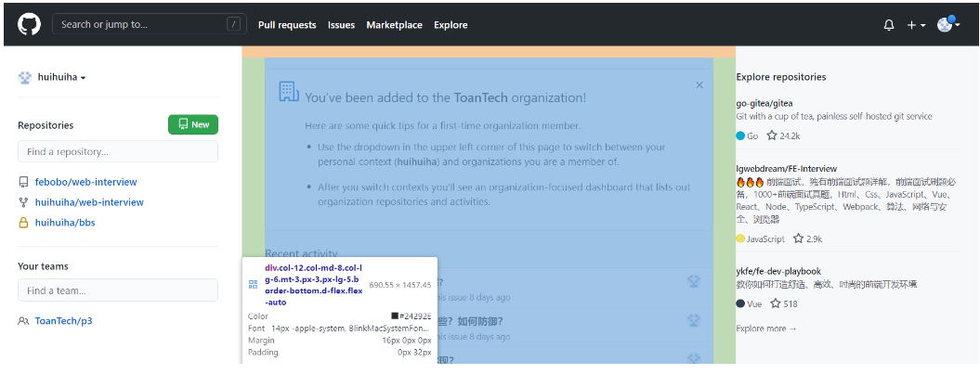Click the Explore repositories heading

781,77
